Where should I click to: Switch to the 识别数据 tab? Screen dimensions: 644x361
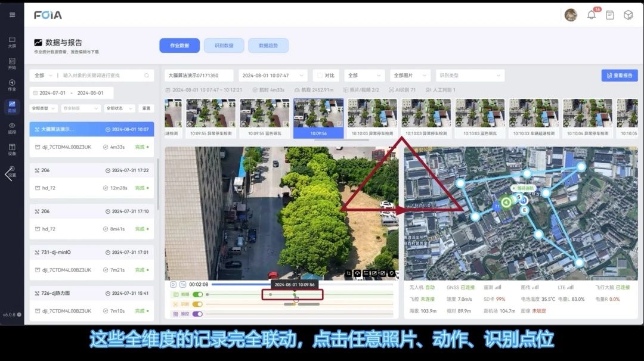click(x=224, y=45)
